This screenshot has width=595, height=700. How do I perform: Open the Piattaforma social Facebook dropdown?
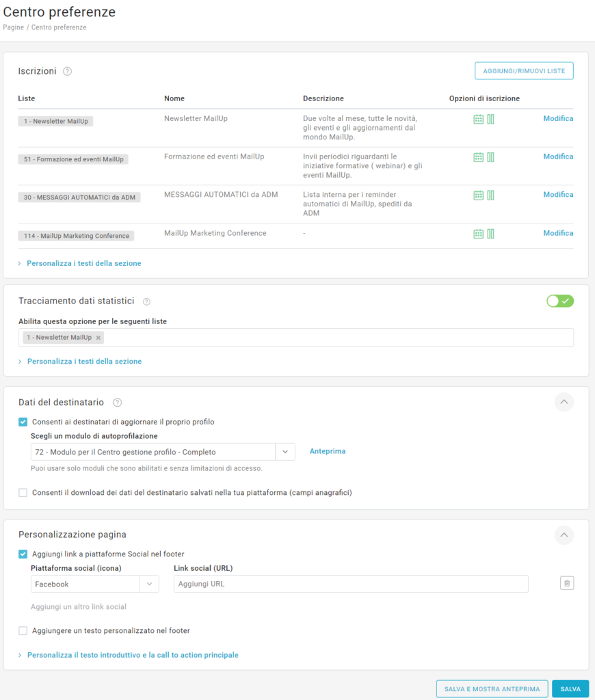[149, 584]
